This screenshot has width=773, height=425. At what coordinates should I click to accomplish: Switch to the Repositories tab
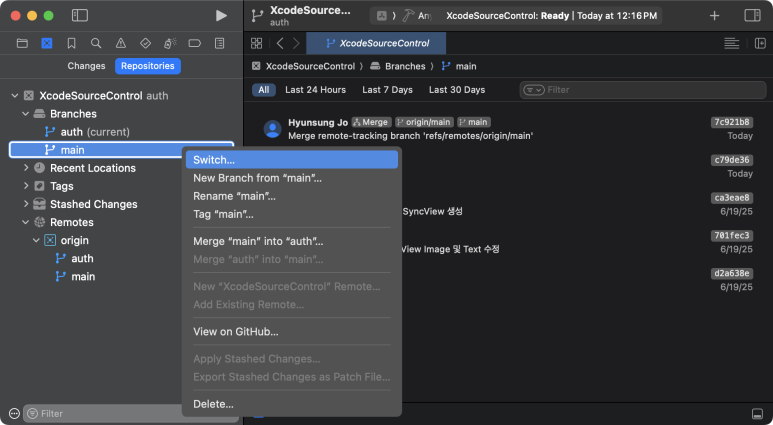coord(148,66)
